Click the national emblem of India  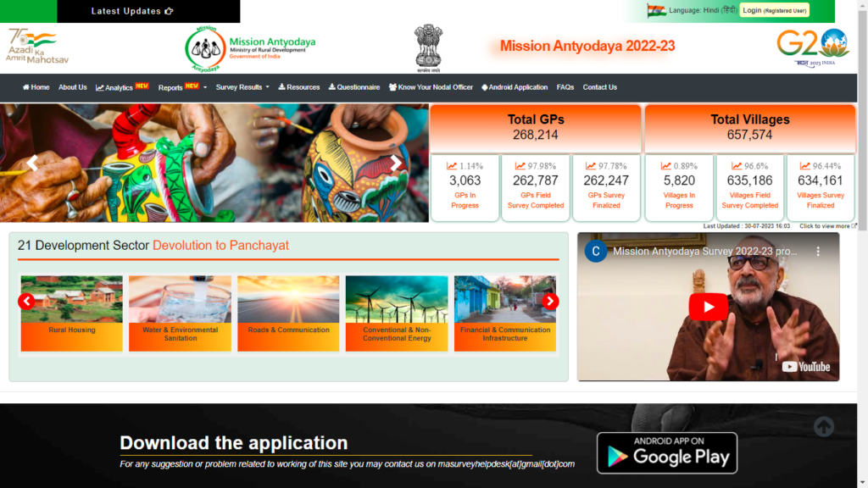(428, 48)
